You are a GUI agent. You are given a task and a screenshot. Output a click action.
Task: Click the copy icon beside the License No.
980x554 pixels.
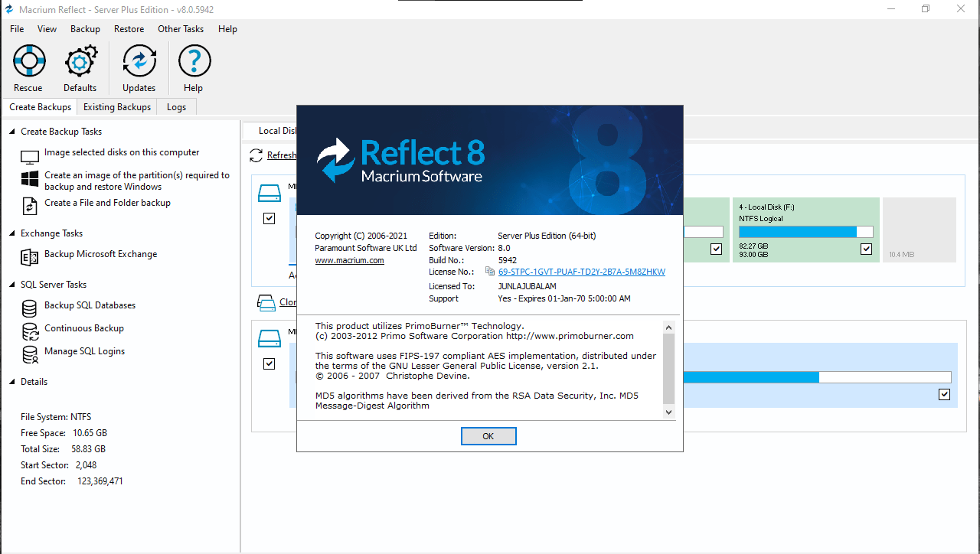click(490, 271)
